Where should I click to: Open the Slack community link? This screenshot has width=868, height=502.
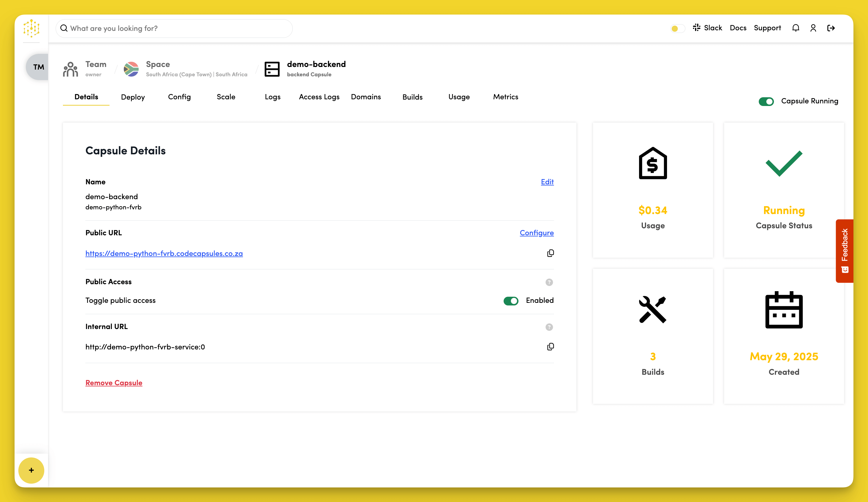click(708, 28)
